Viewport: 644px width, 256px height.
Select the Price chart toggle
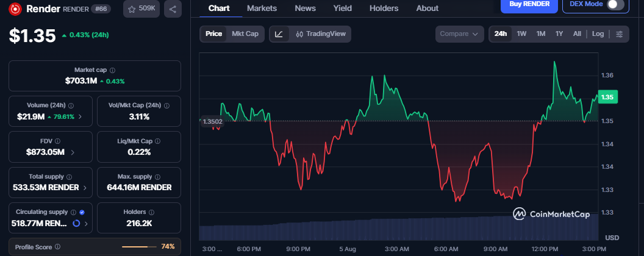pyautogui.click(x=213, y=34)
